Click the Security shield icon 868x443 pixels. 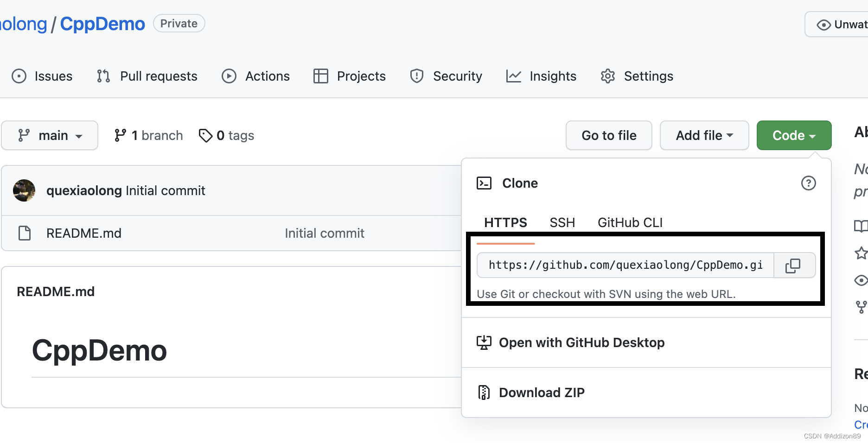(417, 76)
